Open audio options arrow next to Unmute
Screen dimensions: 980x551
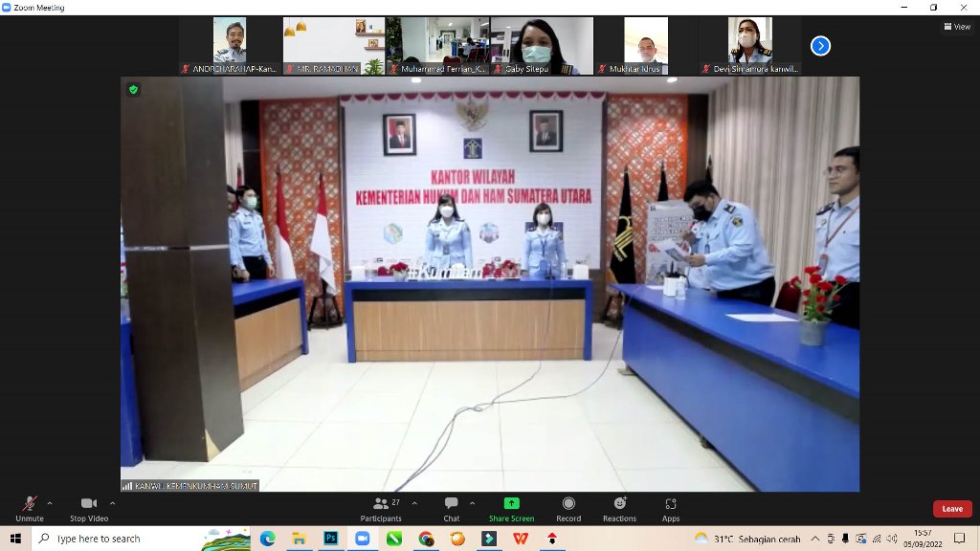tap(50, 503)
